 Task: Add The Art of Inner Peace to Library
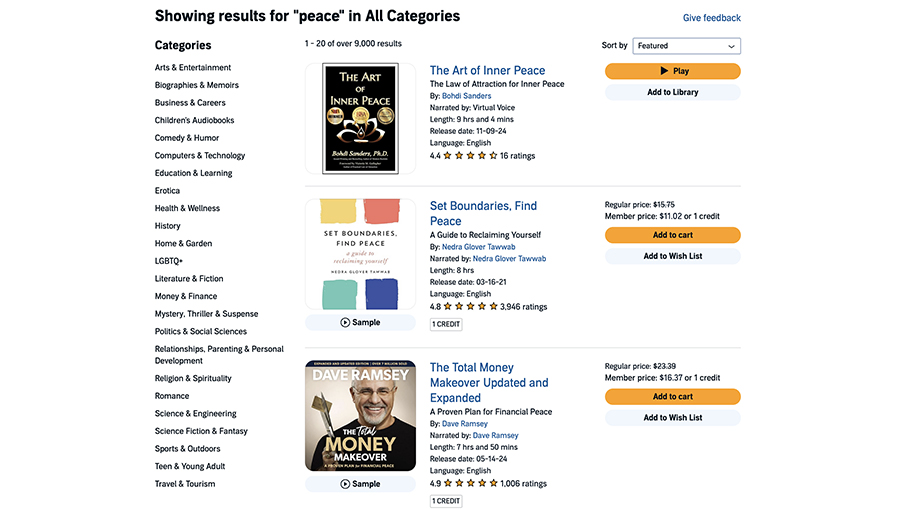[672, 92]
